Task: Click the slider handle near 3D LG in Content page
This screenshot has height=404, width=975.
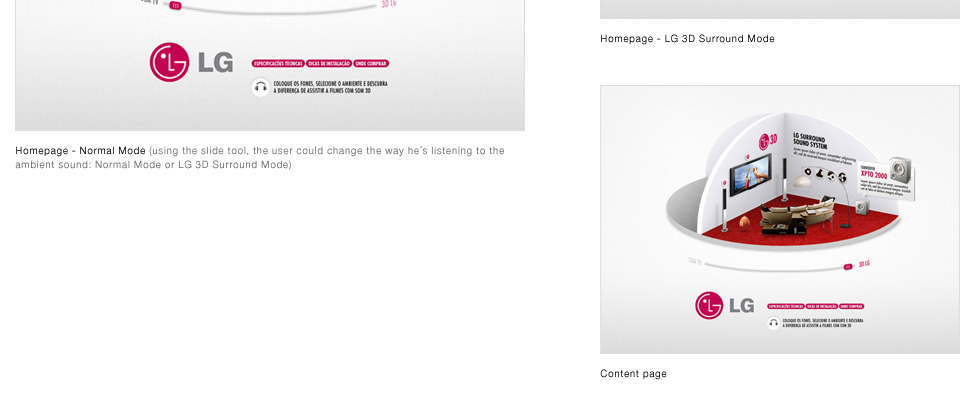Action: (x=848, y=267)
